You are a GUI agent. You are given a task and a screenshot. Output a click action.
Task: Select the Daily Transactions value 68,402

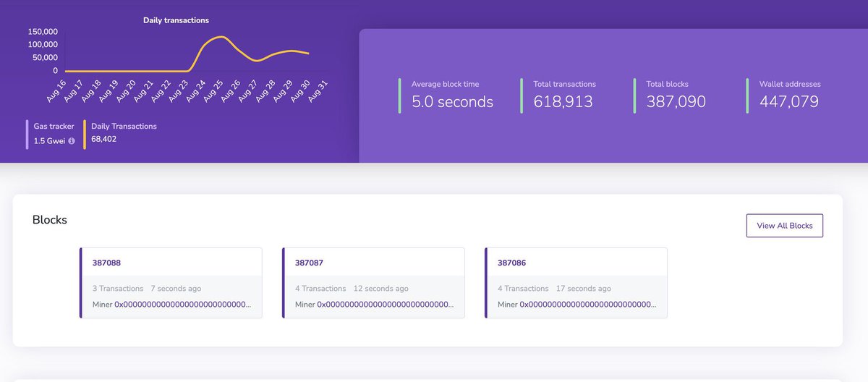[x=103, y=139]
